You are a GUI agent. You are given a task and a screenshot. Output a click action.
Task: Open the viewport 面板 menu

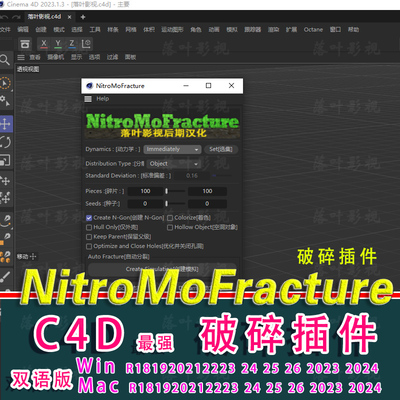(x=130, y=57)
